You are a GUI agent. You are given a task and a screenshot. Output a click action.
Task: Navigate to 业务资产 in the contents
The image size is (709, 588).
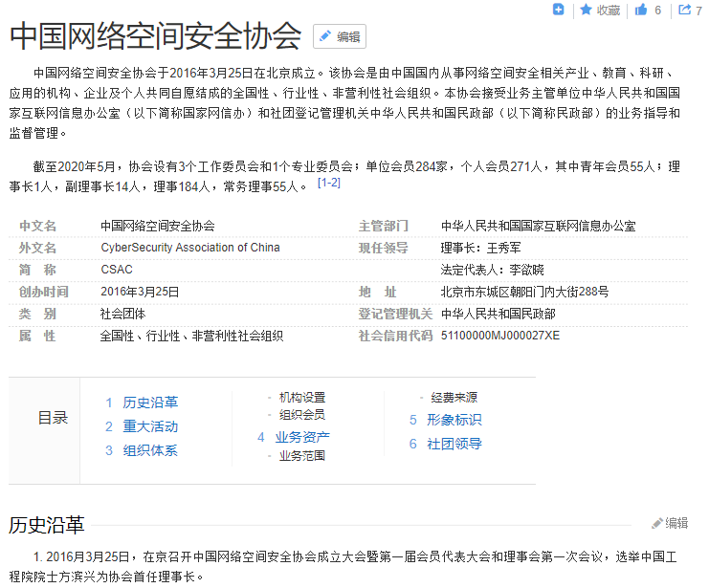[302, 437]
